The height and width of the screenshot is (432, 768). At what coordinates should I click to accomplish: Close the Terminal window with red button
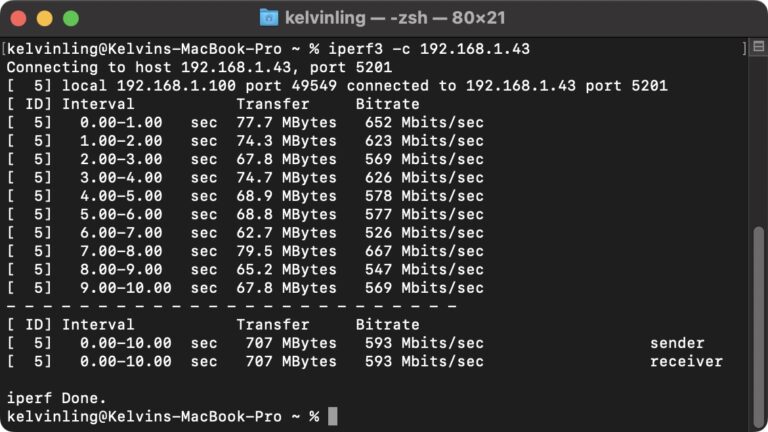pos(18,18)
